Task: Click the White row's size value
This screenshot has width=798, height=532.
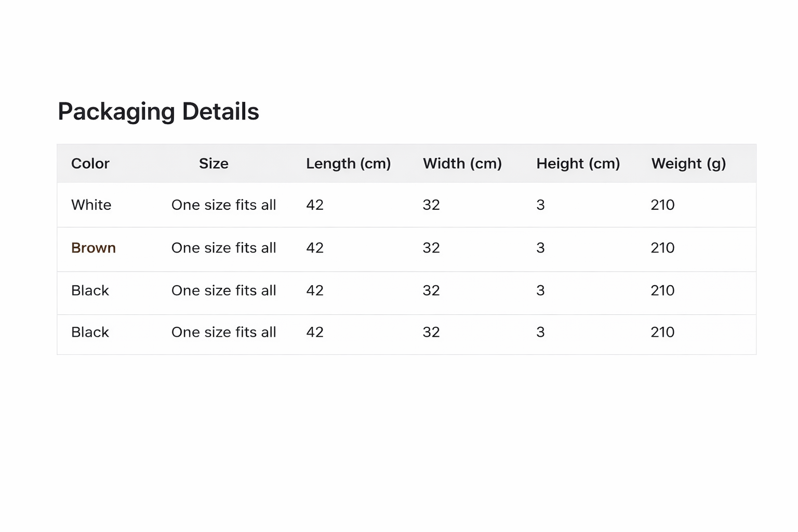Action: 223,205
